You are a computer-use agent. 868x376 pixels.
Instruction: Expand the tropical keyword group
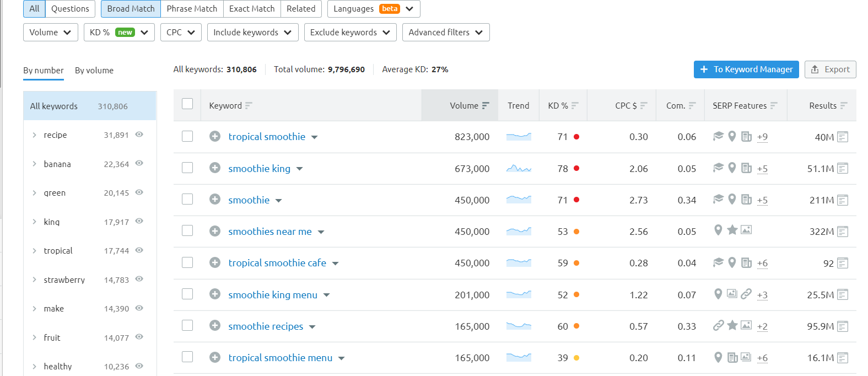34,251
